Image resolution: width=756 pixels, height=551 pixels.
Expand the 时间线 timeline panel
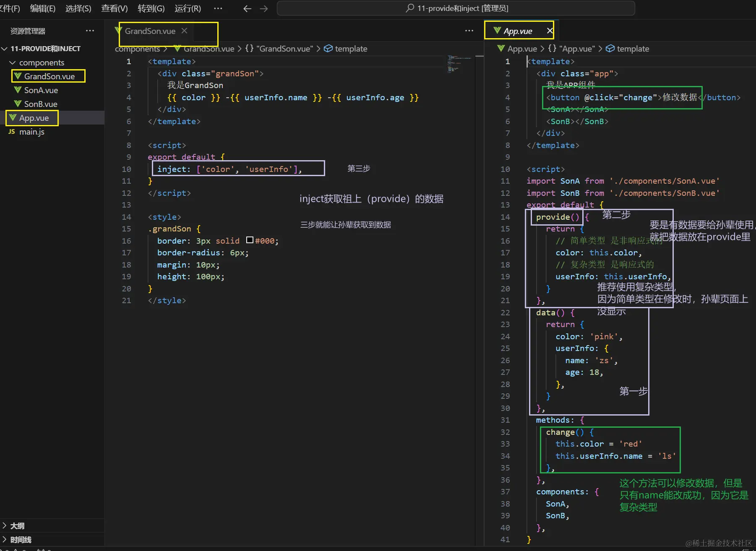click(21, 540)
